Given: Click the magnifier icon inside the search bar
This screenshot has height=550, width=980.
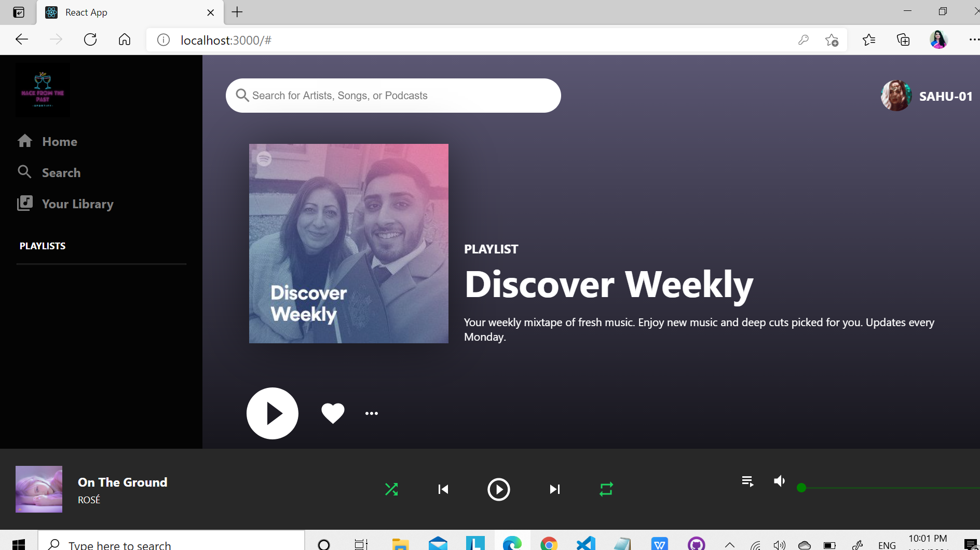Looking at the screenshot, I should (242, 95).
